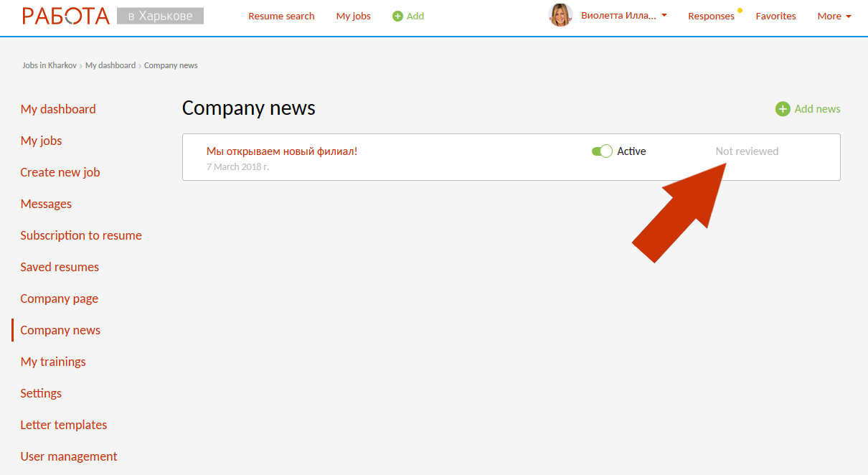This screenshot has height=475, width=868.
Task: Click the Rabota logo in header
Action: coord(66,16)
